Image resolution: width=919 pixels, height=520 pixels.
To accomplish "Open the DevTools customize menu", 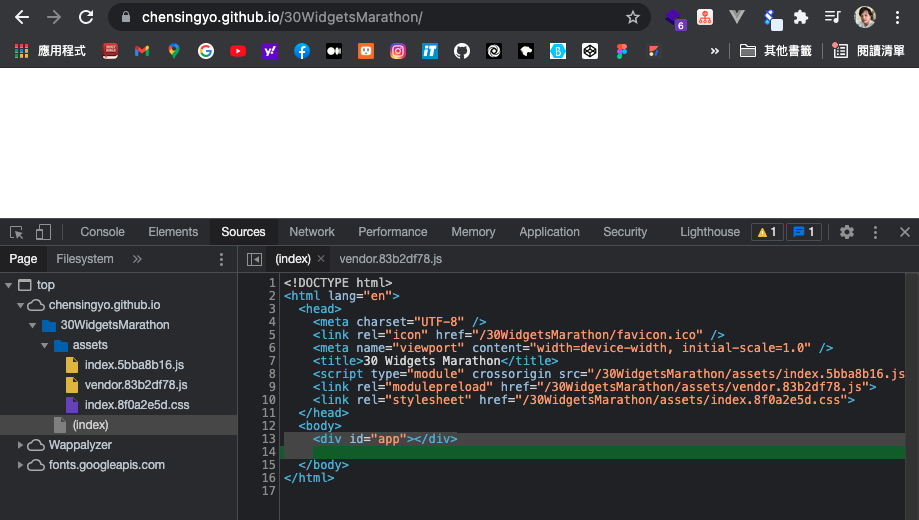I will coord(875,232).
